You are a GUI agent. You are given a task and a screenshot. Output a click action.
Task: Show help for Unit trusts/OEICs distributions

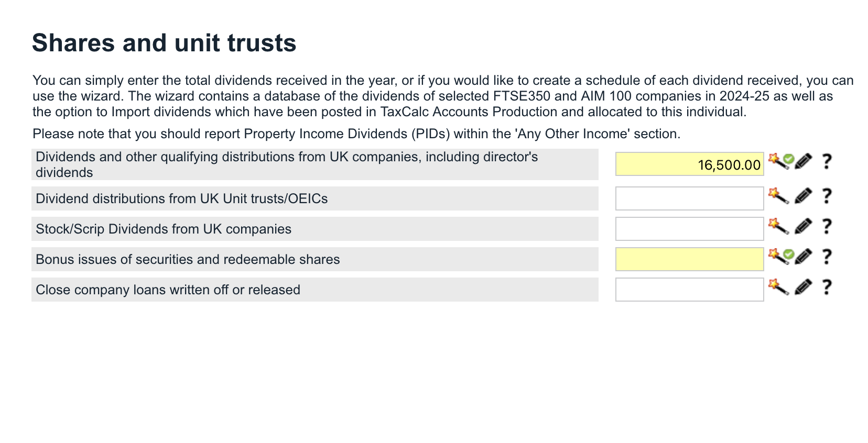[x=827, y=196]
